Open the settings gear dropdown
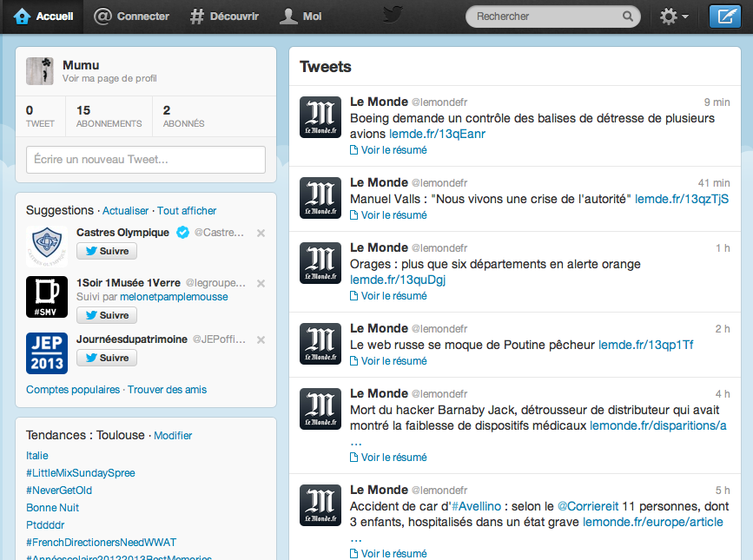753x560 pixels. point(674,16)
